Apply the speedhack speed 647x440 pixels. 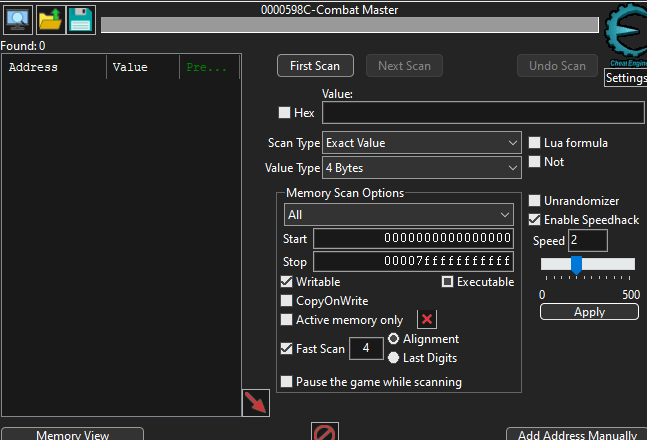[589, 312]
